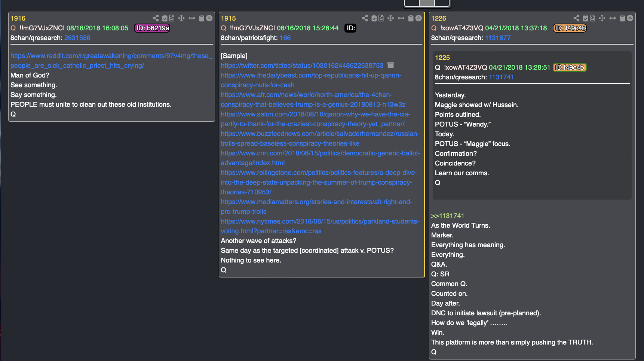Click the clipboard-check icon on post 1226
This screenshot has height=361, width=644.
coord(586,18)
